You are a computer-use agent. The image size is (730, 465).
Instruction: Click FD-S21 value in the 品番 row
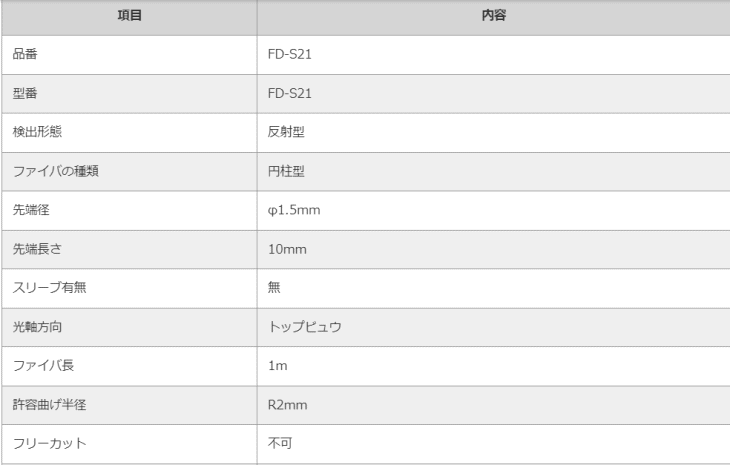point(289,55)
